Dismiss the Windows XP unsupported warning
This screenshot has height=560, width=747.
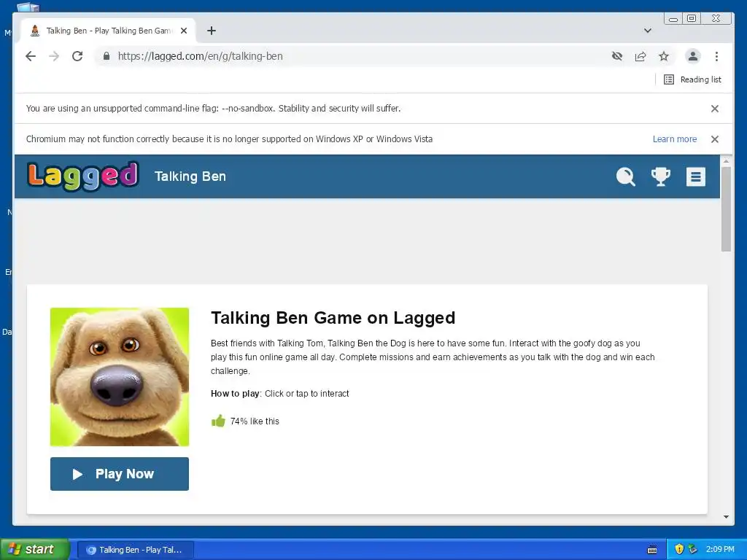tap(715, 139)
